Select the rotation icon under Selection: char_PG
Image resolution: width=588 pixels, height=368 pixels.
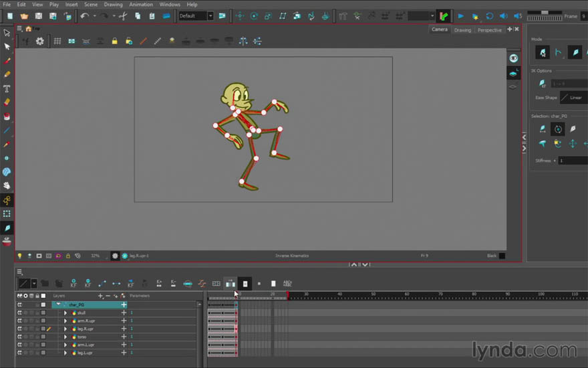point(558,129)
